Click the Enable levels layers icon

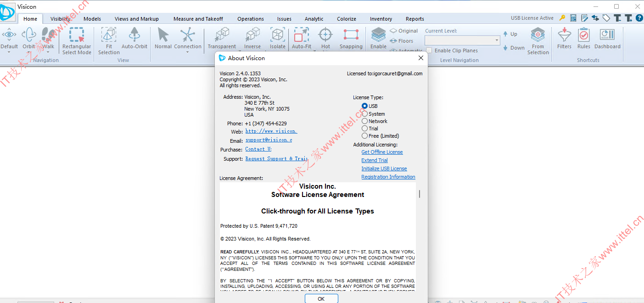coord(379,35)
